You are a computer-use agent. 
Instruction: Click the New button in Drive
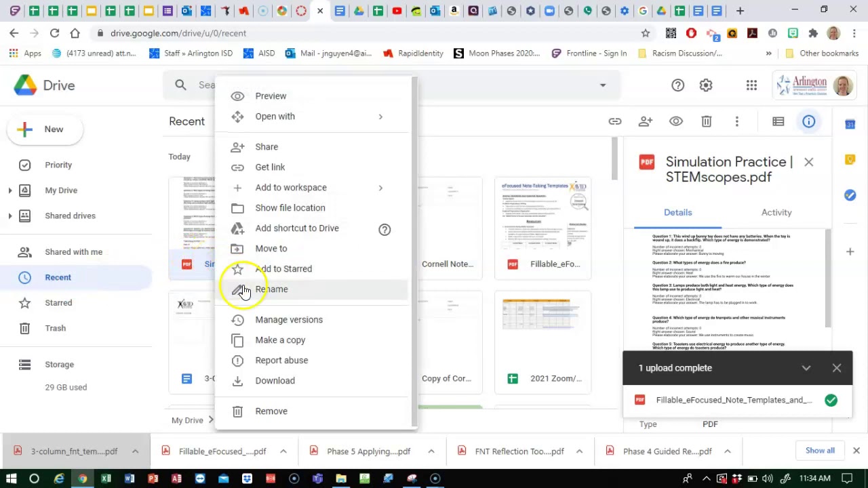tap(45, 129)
